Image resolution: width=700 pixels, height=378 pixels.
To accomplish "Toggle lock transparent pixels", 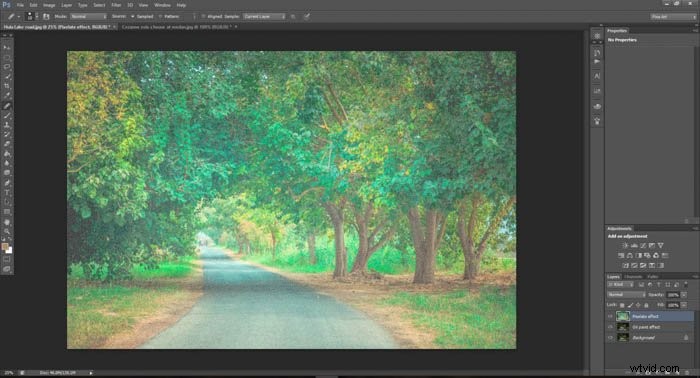I will (x=622, y=305).
